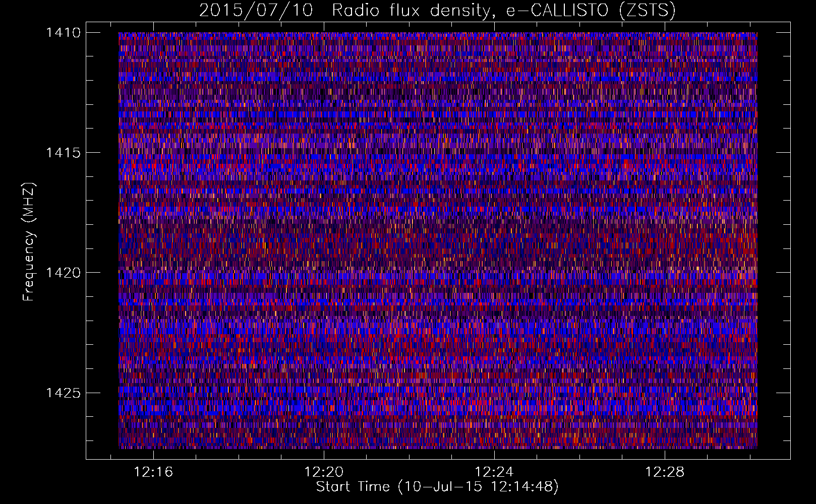Click the 1425 frequency tick label
The image size is (816, 504).
click(x=63, y=393)
